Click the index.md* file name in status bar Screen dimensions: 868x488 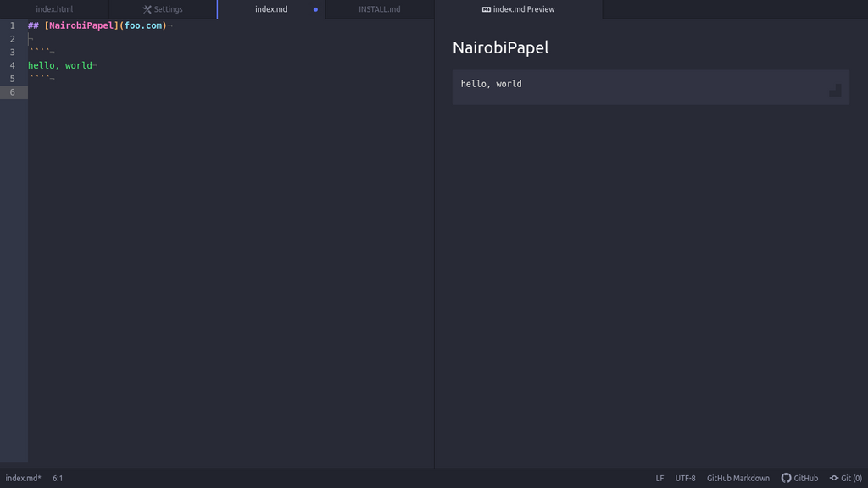click(23, 478)
